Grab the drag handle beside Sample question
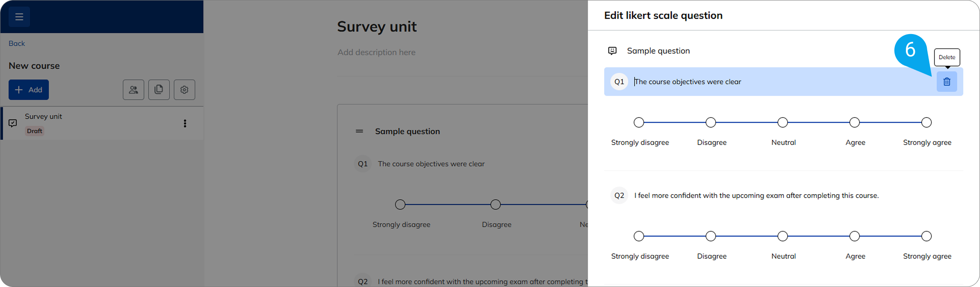Image resolution: width=980 pixels, height=287 pixels. point(359,131)
